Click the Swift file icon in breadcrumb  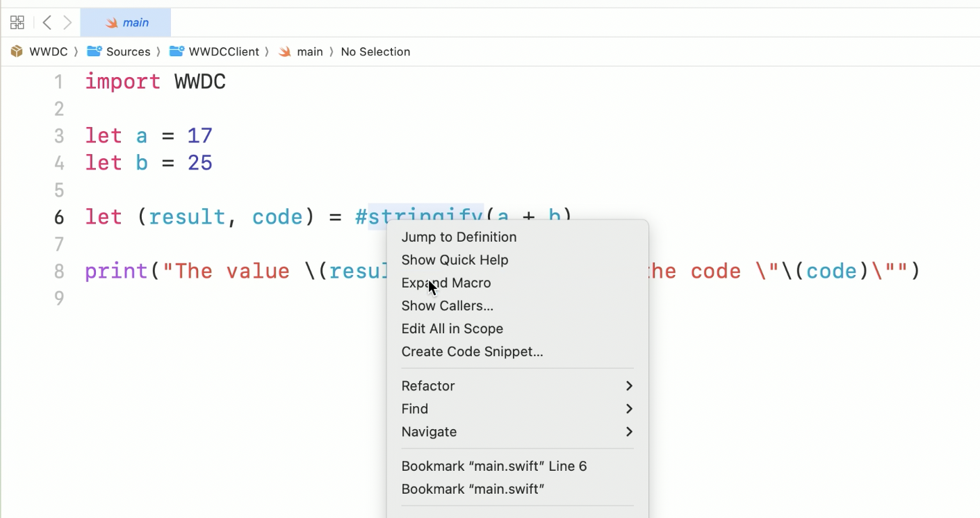(285, 51)
